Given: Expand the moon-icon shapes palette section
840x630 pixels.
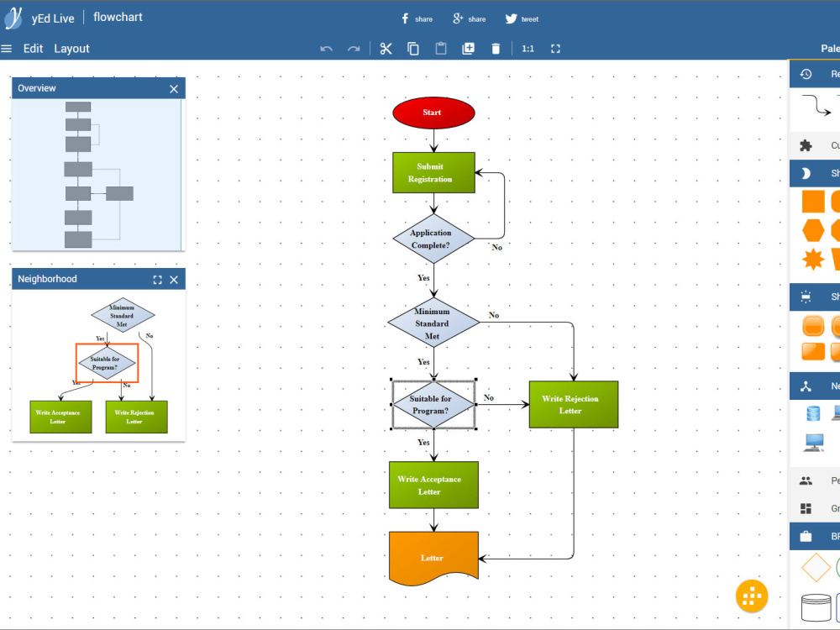Looking at the screenshot, I should 815,173.
